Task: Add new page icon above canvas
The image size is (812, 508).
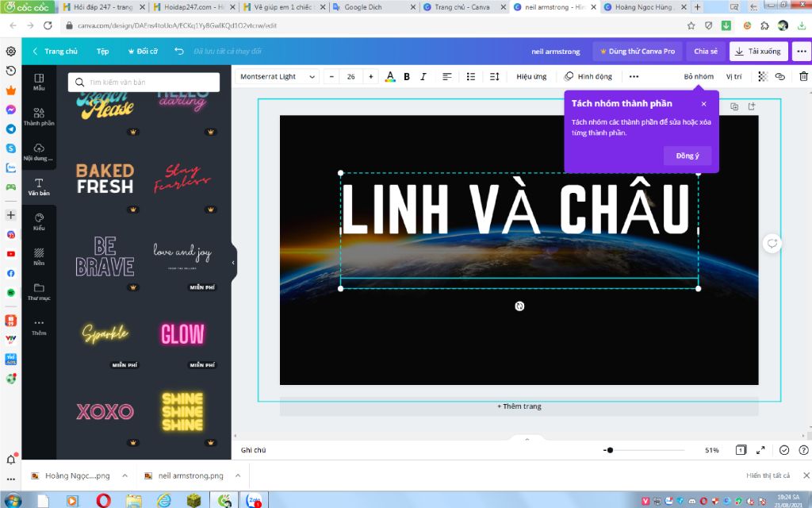Action: point(752,106)
